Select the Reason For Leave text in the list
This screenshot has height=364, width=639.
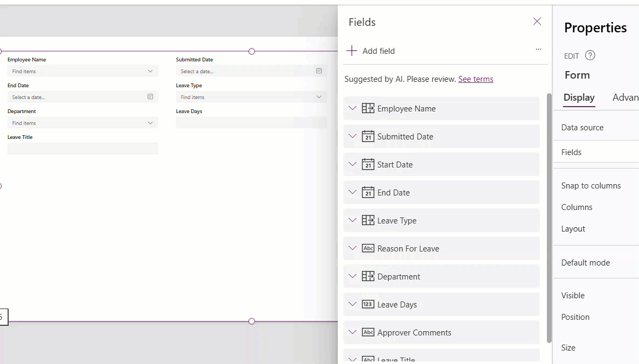coord(408,249)
